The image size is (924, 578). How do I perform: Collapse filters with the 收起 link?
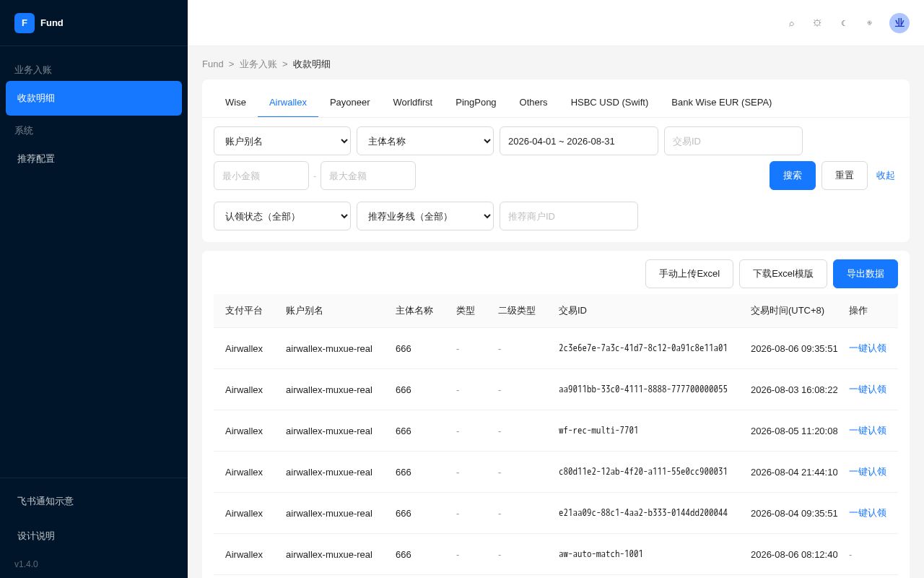(886, 176)
